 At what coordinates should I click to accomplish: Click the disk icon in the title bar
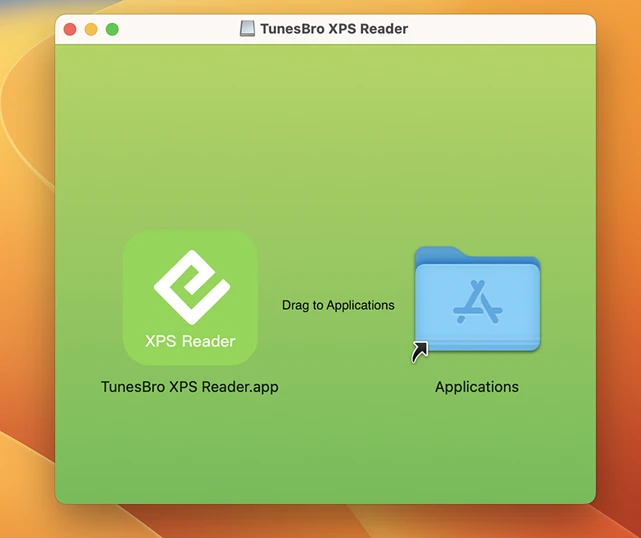pyautogui.click(x=247, y=29)
